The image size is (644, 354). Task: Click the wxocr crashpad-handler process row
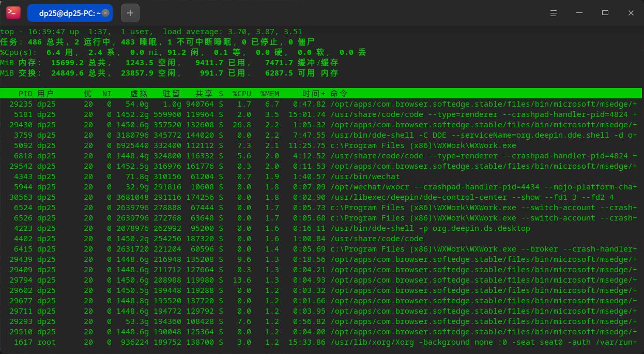(321, 187)
